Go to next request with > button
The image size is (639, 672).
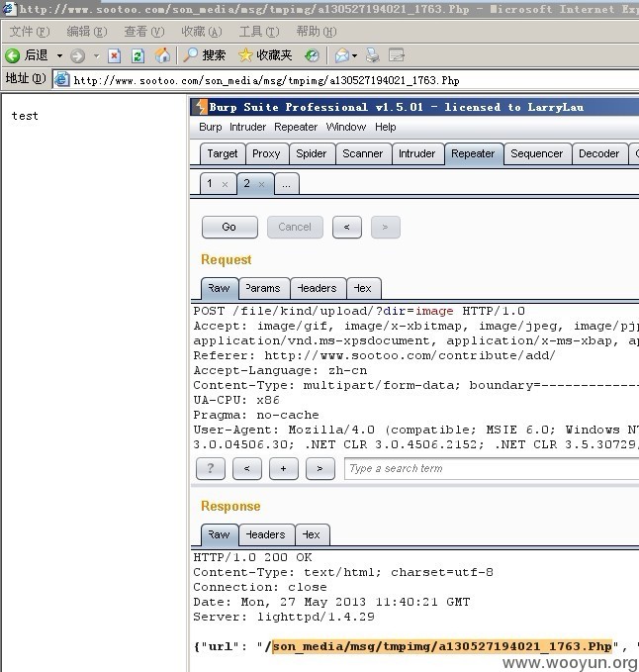coord(386,228)
